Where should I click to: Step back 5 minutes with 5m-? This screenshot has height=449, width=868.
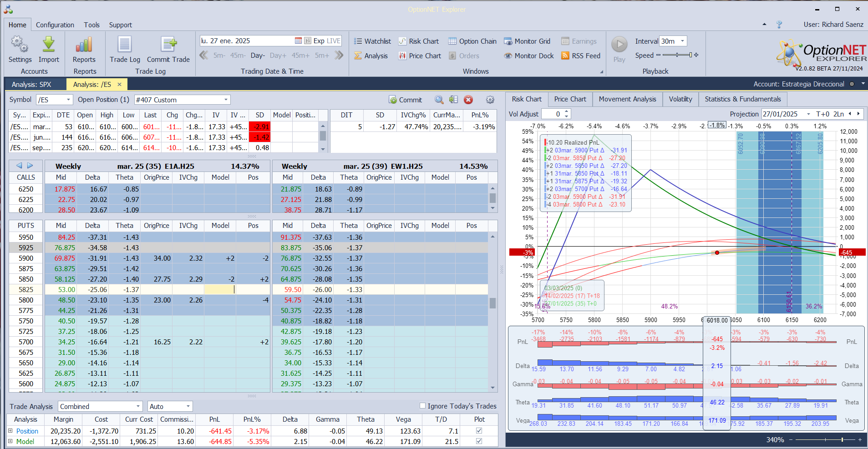219,55
